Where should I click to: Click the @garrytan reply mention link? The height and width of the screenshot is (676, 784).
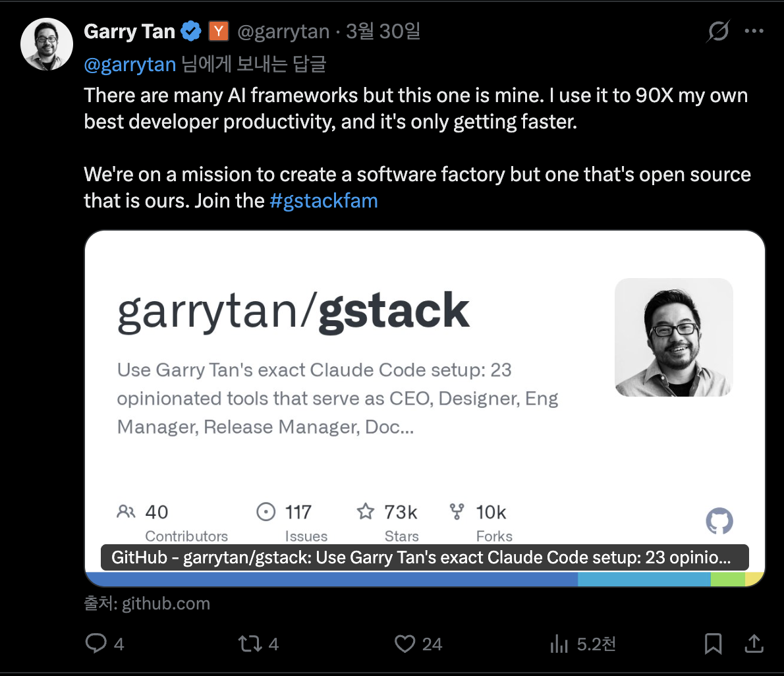pyautogui.click(x=129, y=65)
